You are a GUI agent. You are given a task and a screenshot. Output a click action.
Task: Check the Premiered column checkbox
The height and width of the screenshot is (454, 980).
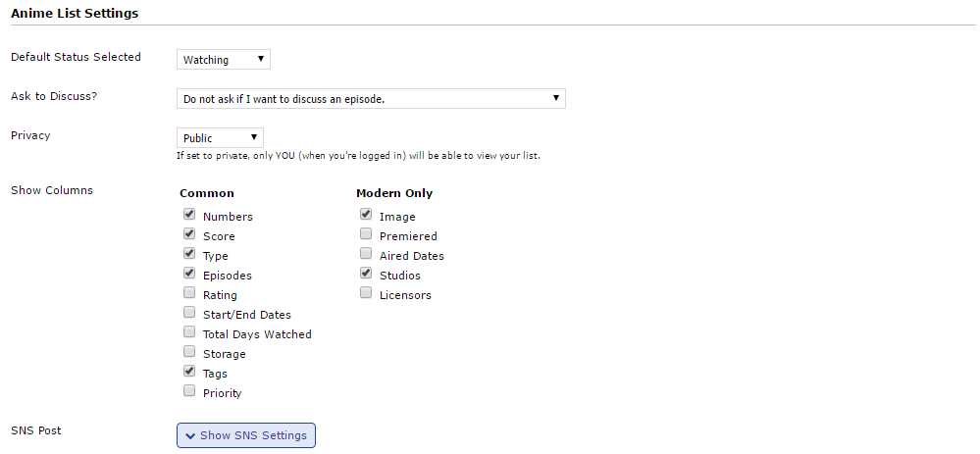365,234
